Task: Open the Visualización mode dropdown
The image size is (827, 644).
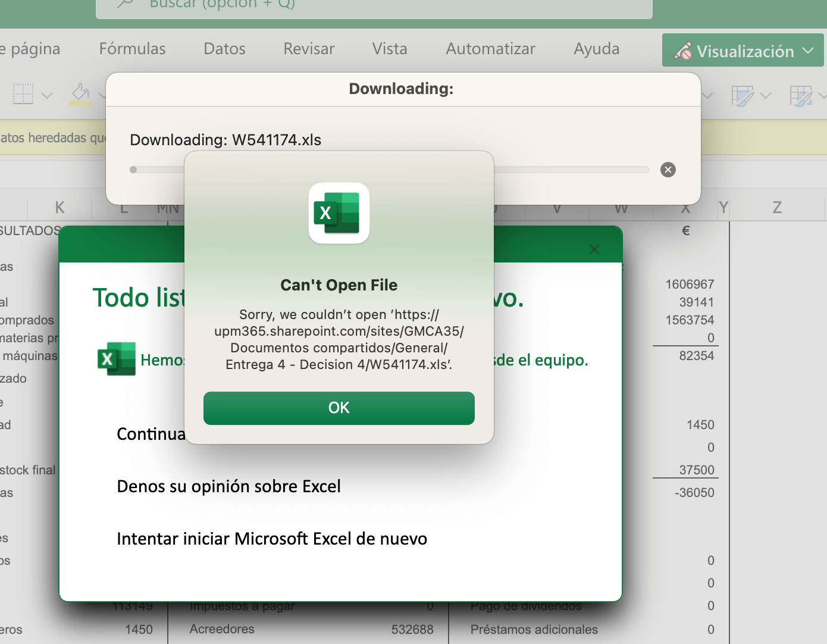Action: click(x=743, y=51)
